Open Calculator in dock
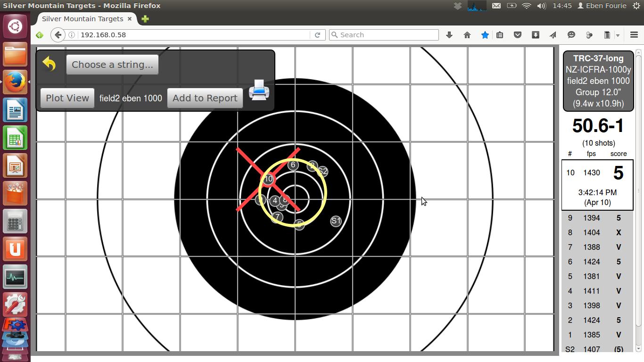Viewport: 644px width, 362px height. (x=15, y=222)
